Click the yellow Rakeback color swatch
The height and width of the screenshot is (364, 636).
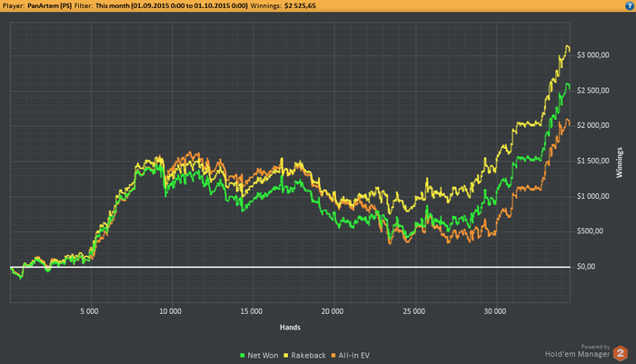point(286,356)
